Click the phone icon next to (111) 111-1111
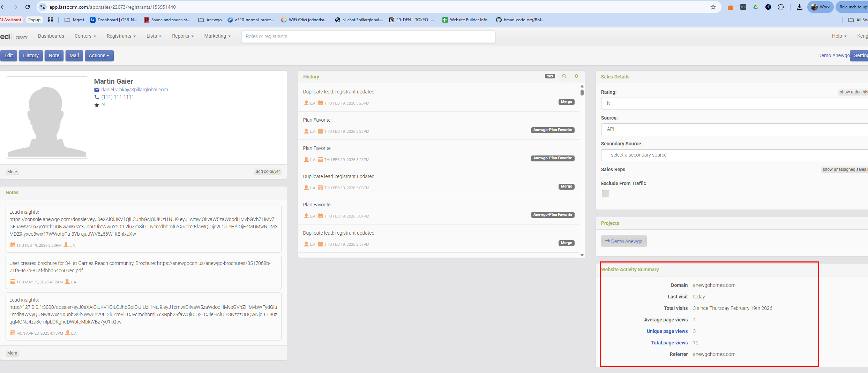 (97, 97)
